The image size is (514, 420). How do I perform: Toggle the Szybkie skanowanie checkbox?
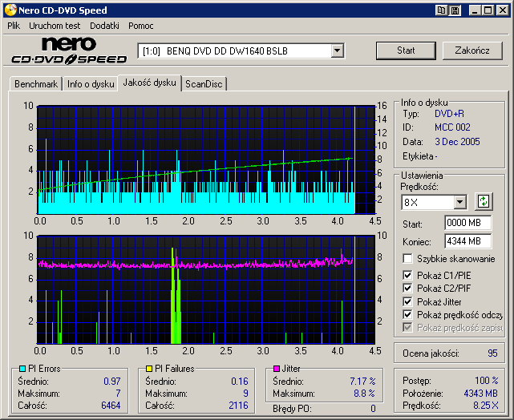click(407, 258)
